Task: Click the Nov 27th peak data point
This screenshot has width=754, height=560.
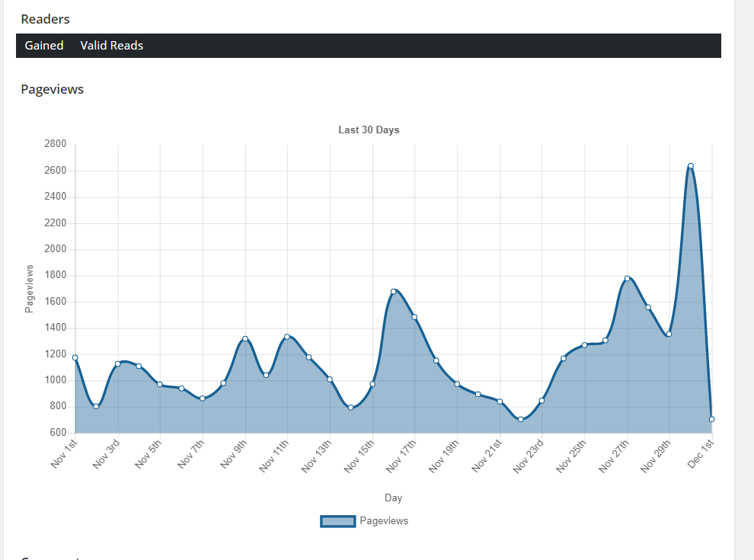Action: [627, 278]
